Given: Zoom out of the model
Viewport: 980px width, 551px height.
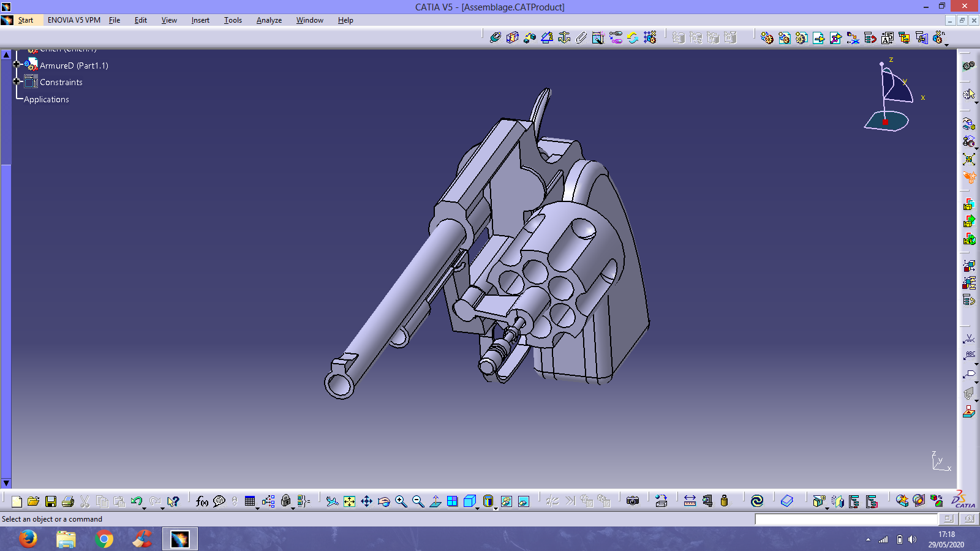Looking at the screenshot, I should click(418, 501).
